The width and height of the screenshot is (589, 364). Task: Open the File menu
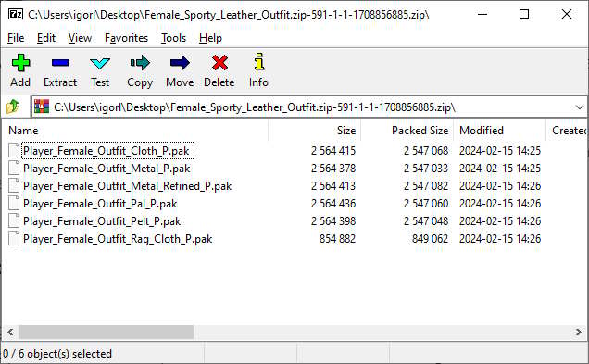pyautogui.click(x=16, y=38)
